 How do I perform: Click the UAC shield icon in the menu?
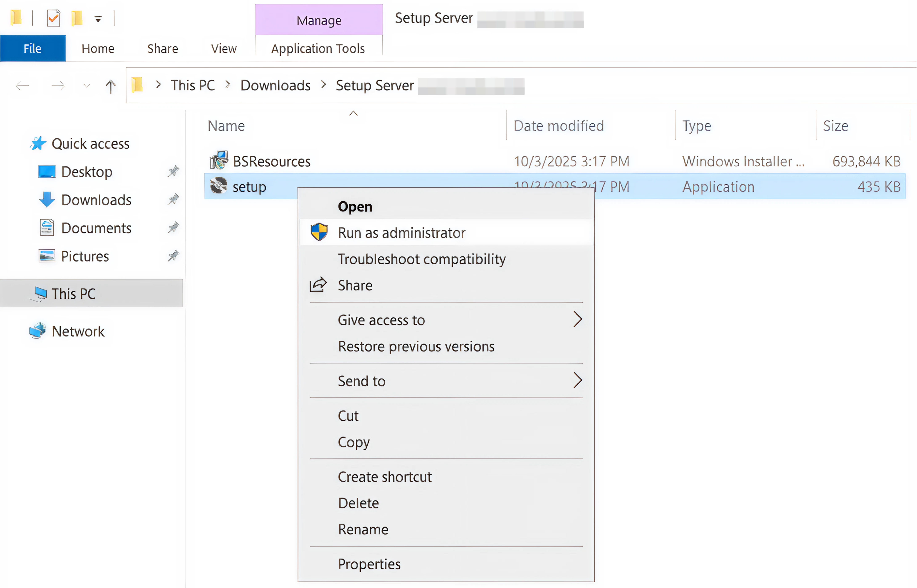(x=319, y=232)
